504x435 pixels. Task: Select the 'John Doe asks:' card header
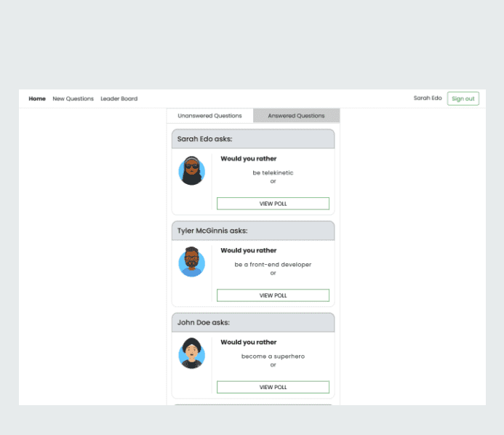253,322
